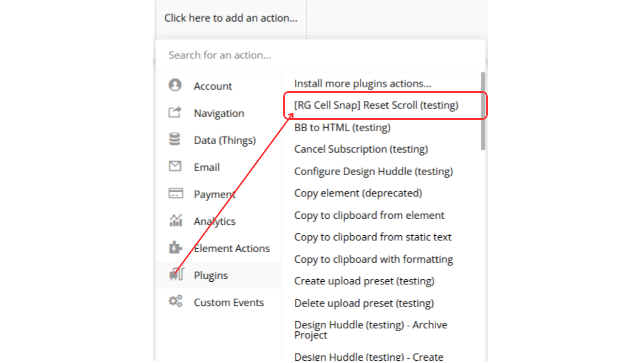The height and width of the screenshot is (363, 644).
Task: Click the Payment credit card icon
Action: 176,193
